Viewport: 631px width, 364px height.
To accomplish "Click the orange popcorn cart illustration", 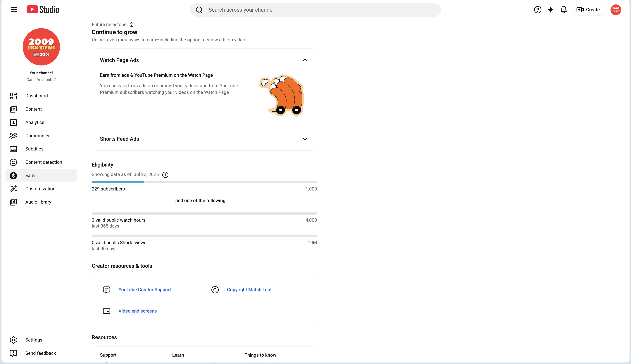I will [x=282, y=96].
